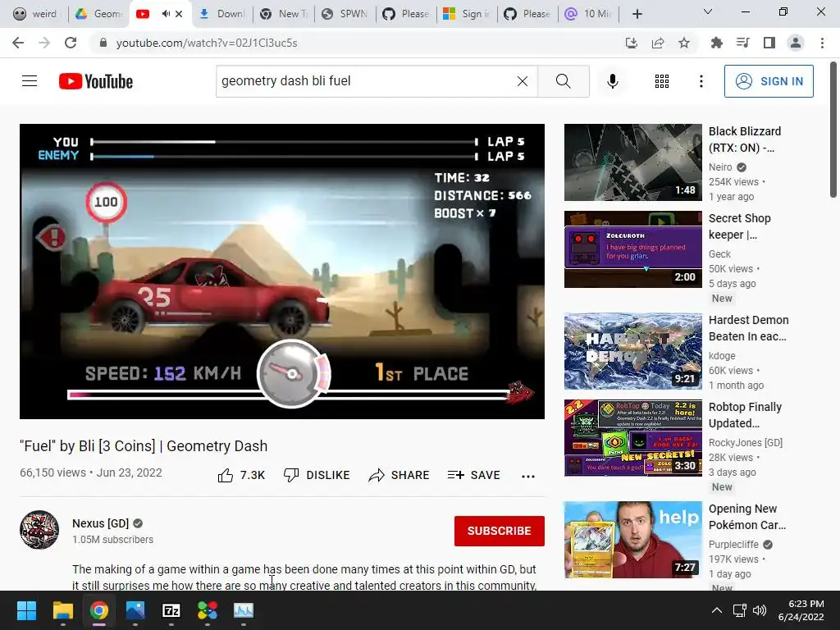Share this page icon in address bar
This screenshot has height=630, width=840.
coord(658,43)
